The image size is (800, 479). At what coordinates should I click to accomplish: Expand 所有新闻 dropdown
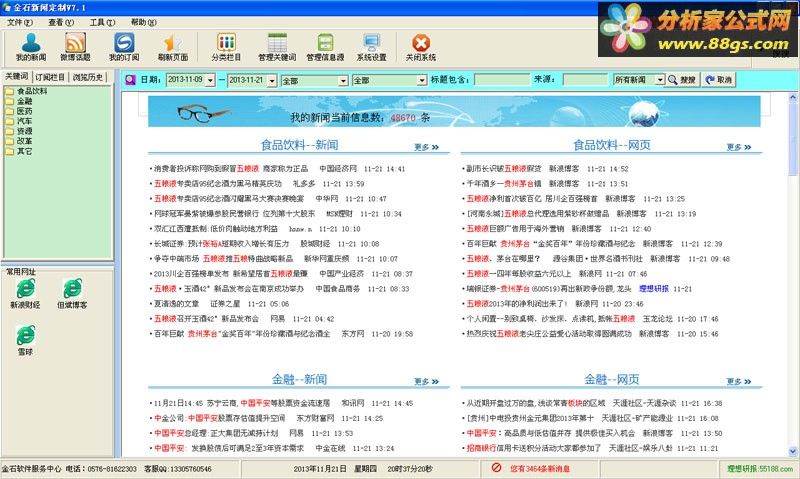[x=660, y=80]
